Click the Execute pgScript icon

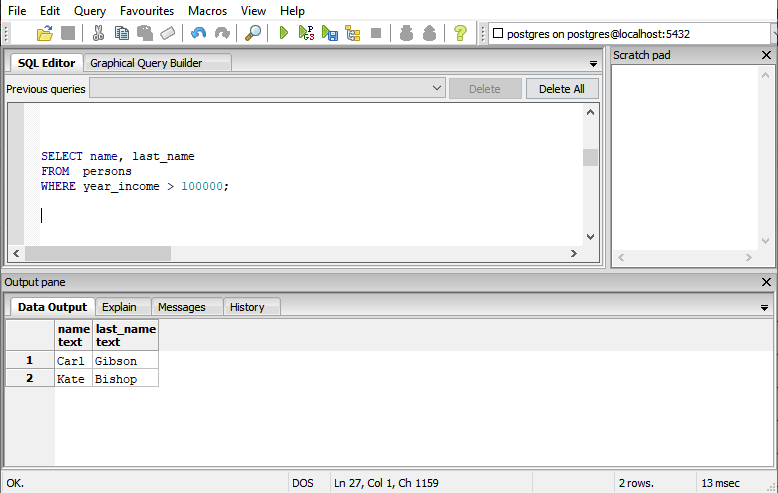tap(306, 33)
